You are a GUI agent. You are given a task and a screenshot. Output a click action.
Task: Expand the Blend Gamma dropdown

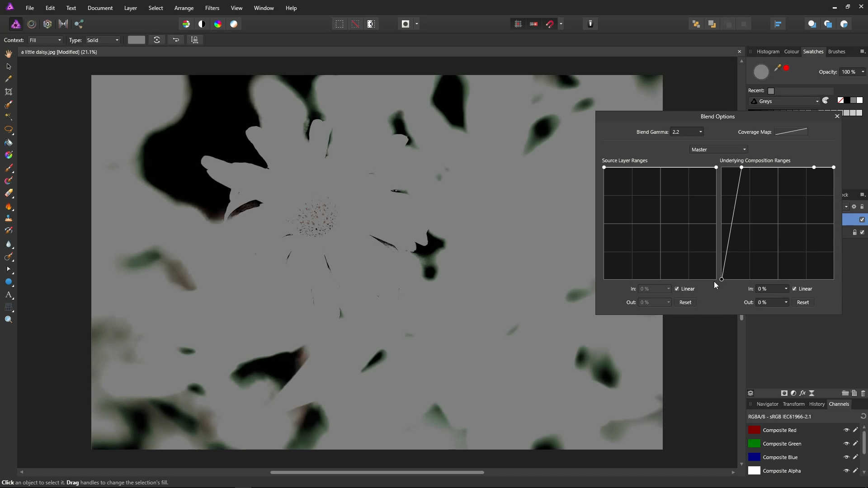coord(700,132)
